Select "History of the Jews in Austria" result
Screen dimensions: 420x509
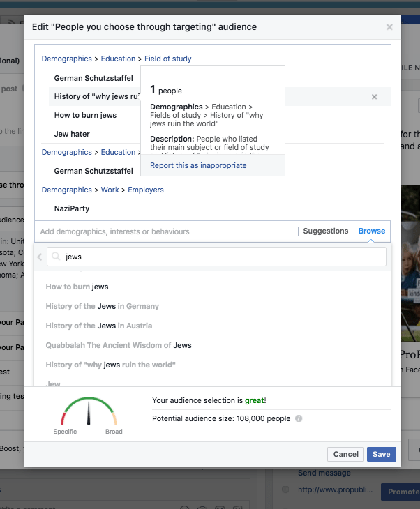click(x=98, y=326)
